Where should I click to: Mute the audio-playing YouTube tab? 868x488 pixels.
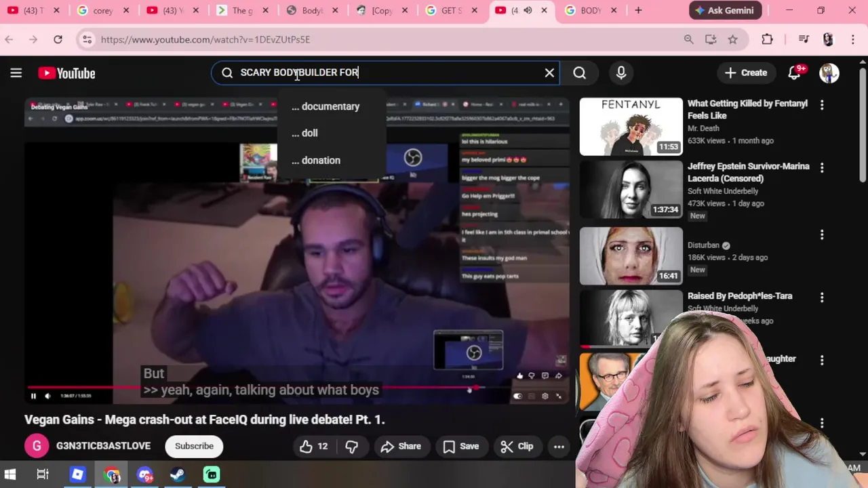pos(528,10)
